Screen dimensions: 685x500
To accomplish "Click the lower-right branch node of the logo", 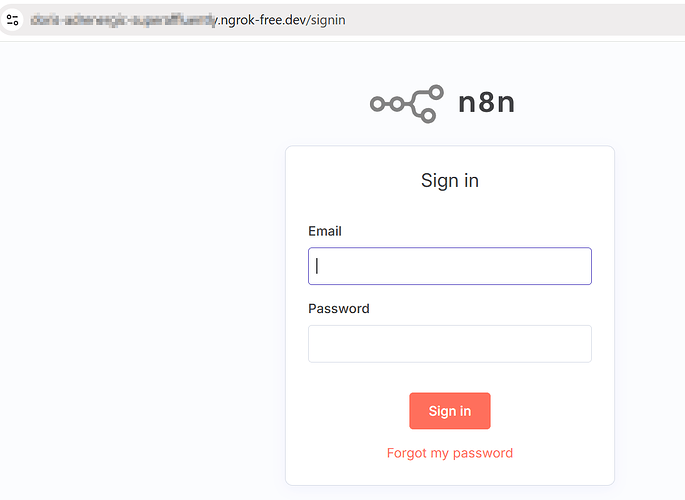I will coord(428,116).
